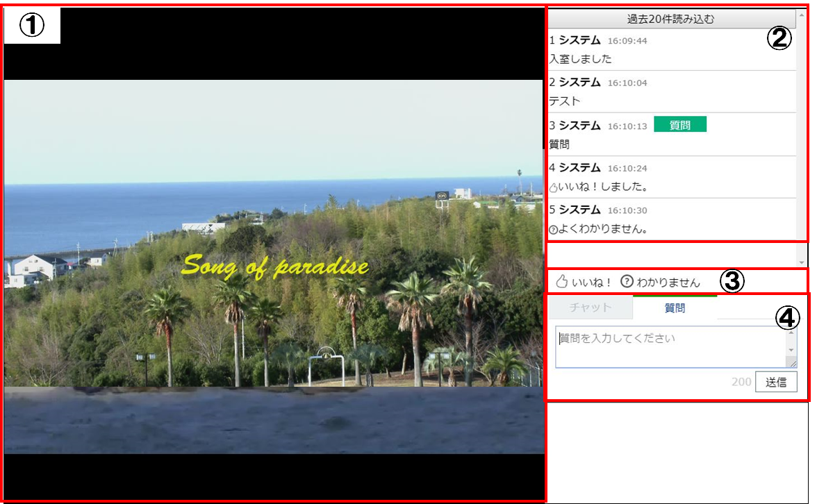Image resolution: width=817 pixels, height=504 pixels.
Task: Load the past 20 messages button
Action: 671,19
